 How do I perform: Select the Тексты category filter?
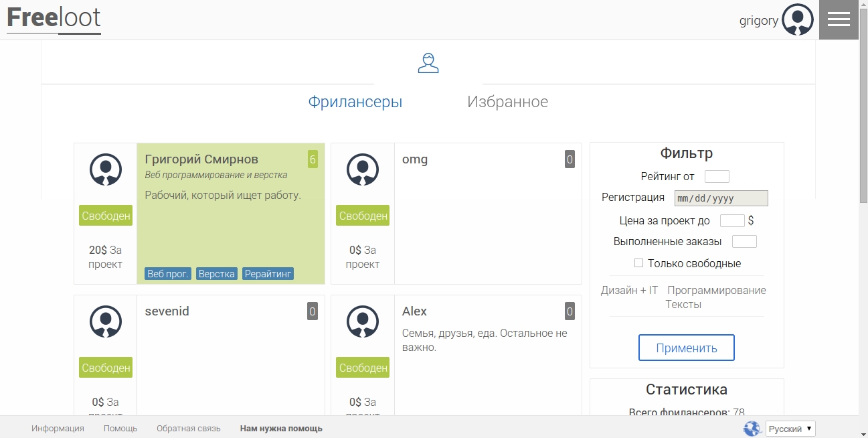pyautogui.click(x=683, y=304)
